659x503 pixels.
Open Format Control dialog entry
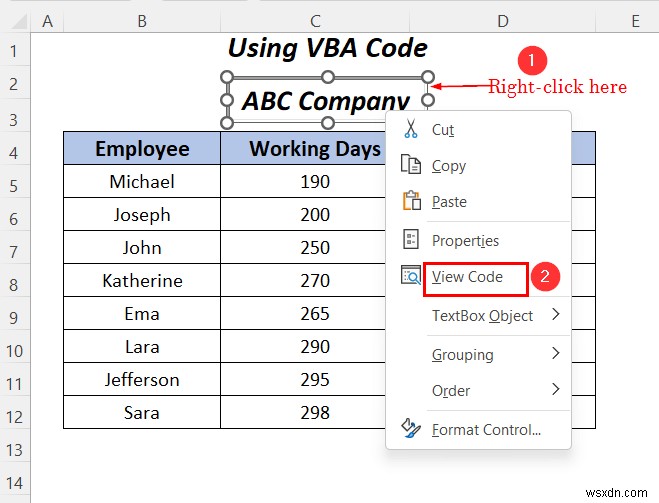(x=478, y=429)
